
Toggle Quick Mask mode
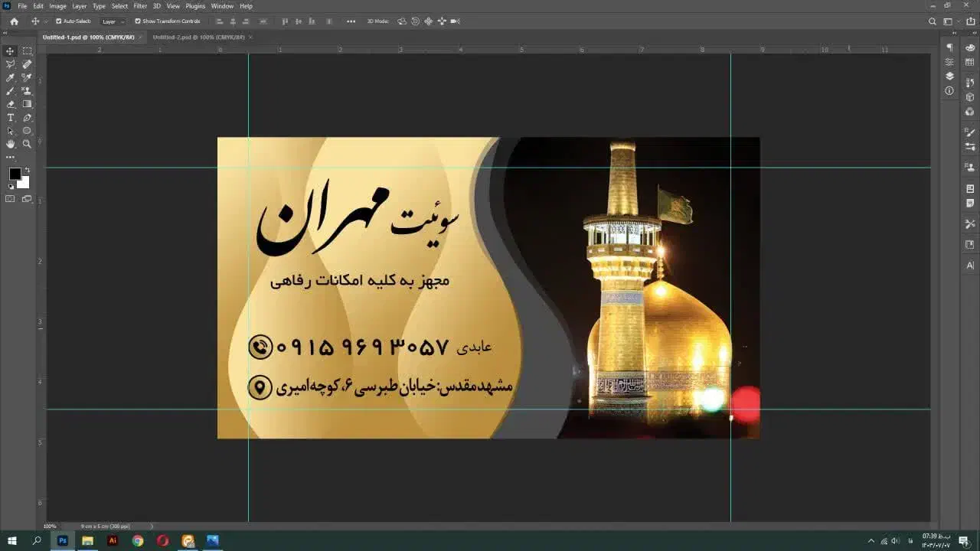click(11, 199)
